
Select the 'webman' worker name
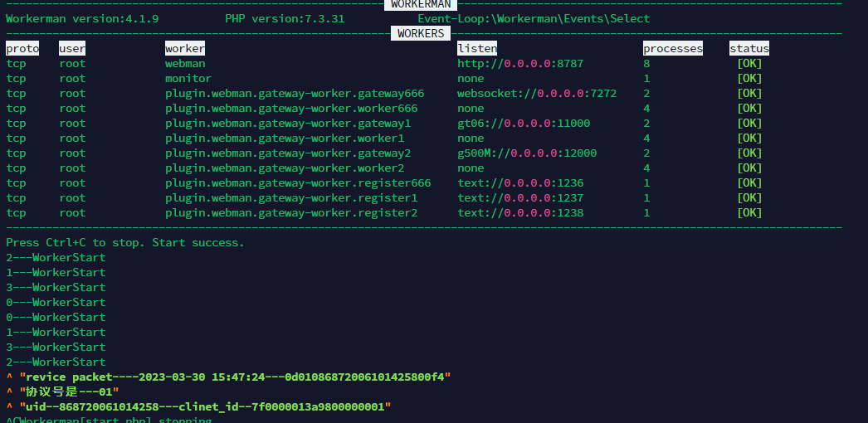(x=185, y=64)
